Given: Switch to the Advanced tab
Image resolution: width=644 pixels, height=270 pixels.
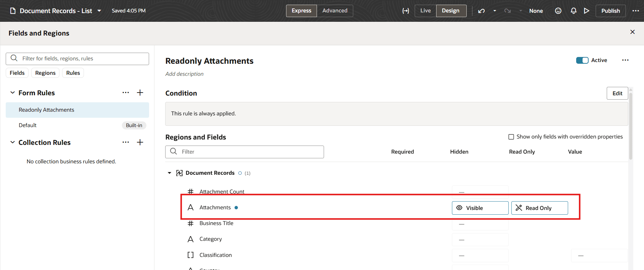Looking at the screenshot, I should pos(335,11).
